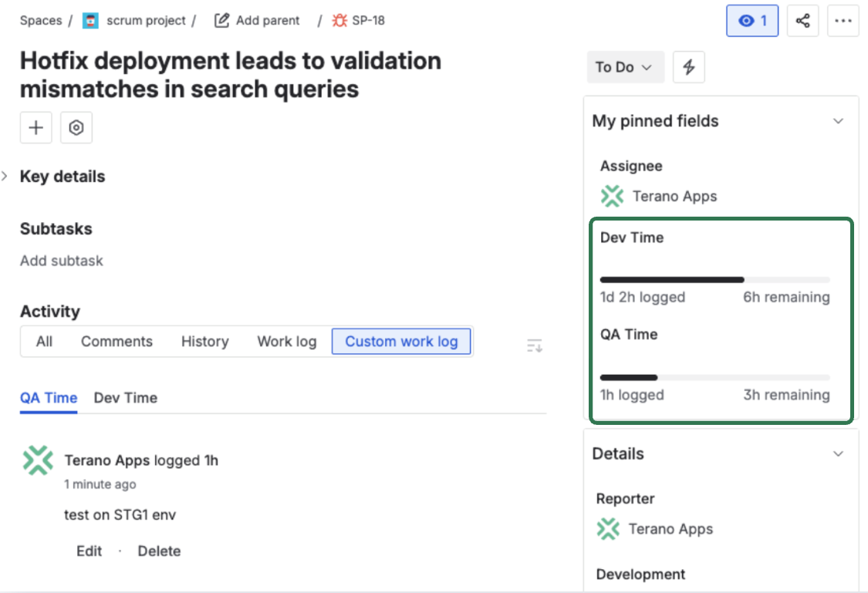868x593 pixels.
Task: Click the sort order icon beside Activity tabs
Action: (x=534, y=345)
